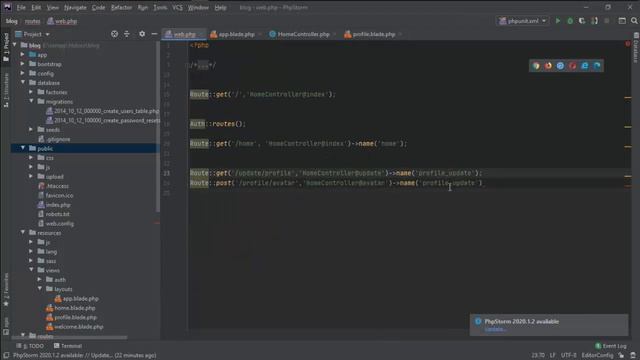Viewport: 640px width, 360px height.
Task: Toggle the Terminal tool window button
Action: [x=68, y=346]
